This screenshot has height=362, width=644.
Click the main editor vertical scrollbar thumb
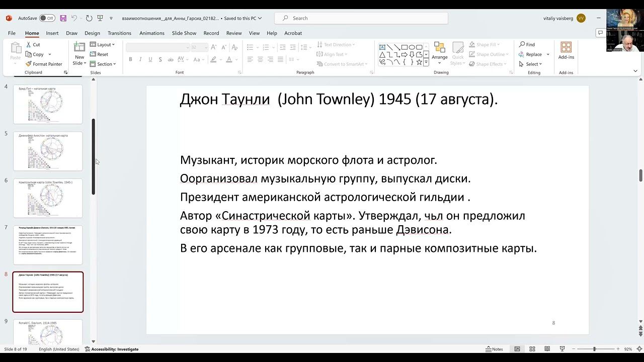coord(640,176)
